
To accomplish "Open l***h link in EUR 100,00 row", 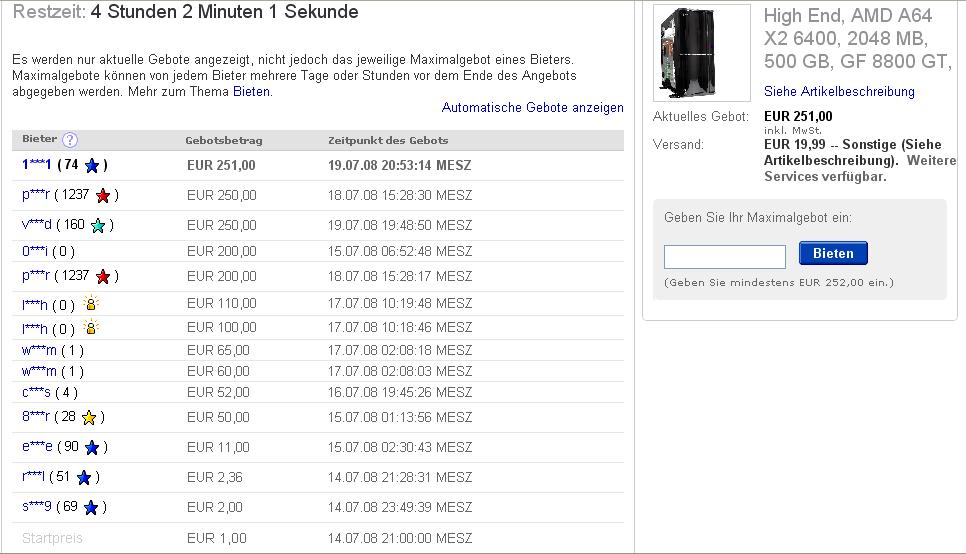I will tap(34, 329).
